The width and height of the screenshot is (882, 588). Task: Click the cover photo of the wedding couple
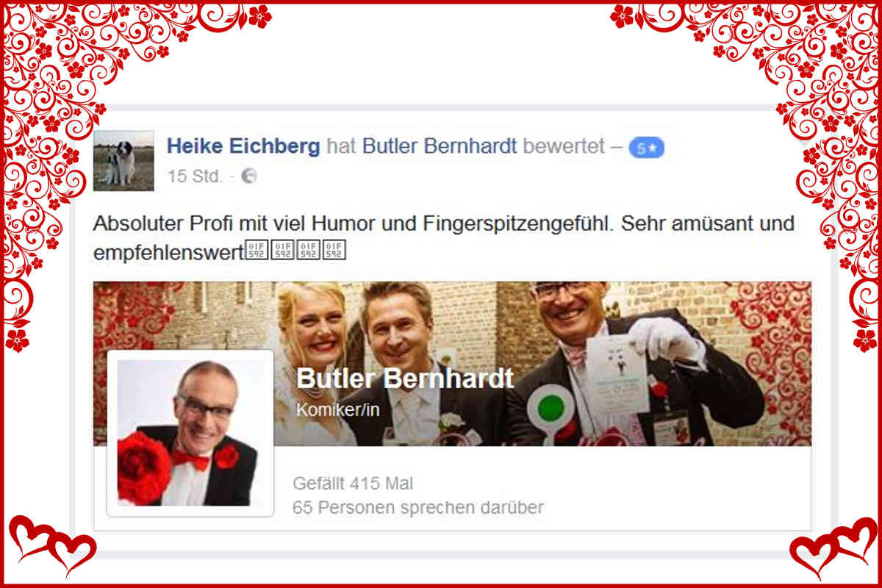pyautogui.click(x=452, y=364)
